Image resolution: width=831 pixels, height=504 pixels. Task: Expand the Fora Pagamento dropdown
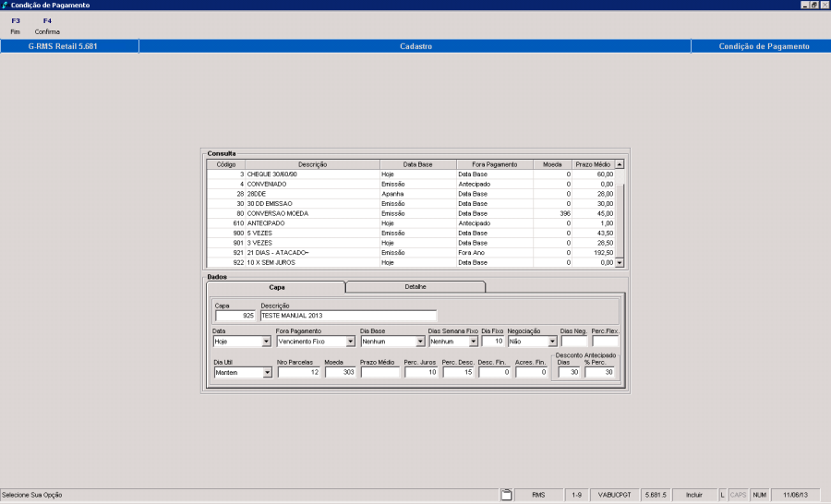click(350, 342)
